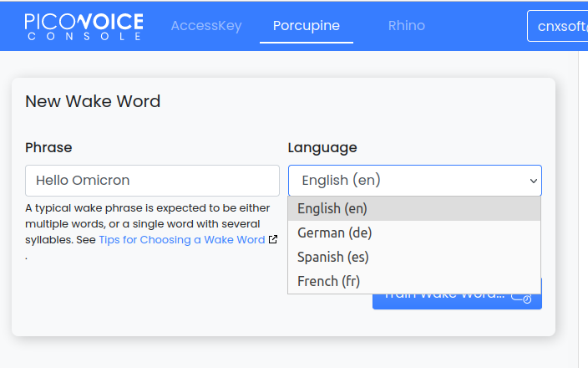Click the external link icon beside tips link
This screenshot has height=368, width=588.
[273, 239]
